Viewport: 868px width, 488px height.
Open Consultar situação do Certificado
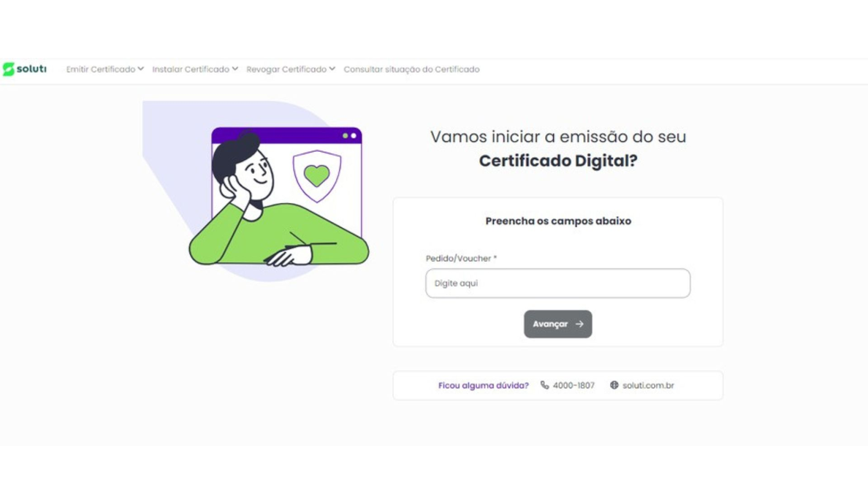(412, 69)
